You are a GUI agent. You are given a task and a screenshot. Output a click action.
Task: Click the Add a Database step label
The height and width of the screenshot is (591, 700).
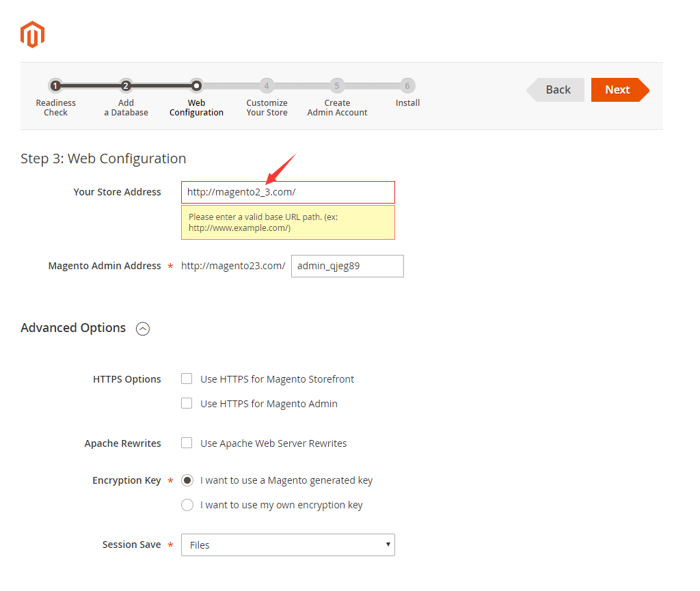[x=126, y=107]
